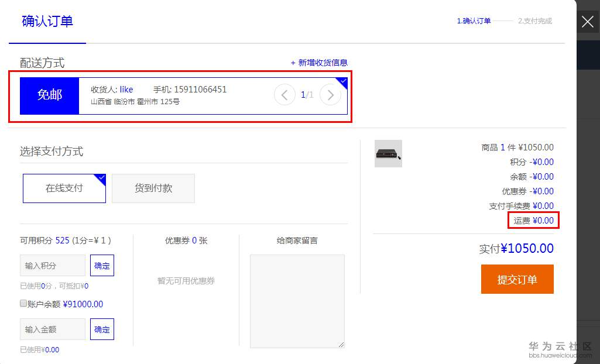Click 已使用0分，可抵扣¥0 text

[54, 286]
